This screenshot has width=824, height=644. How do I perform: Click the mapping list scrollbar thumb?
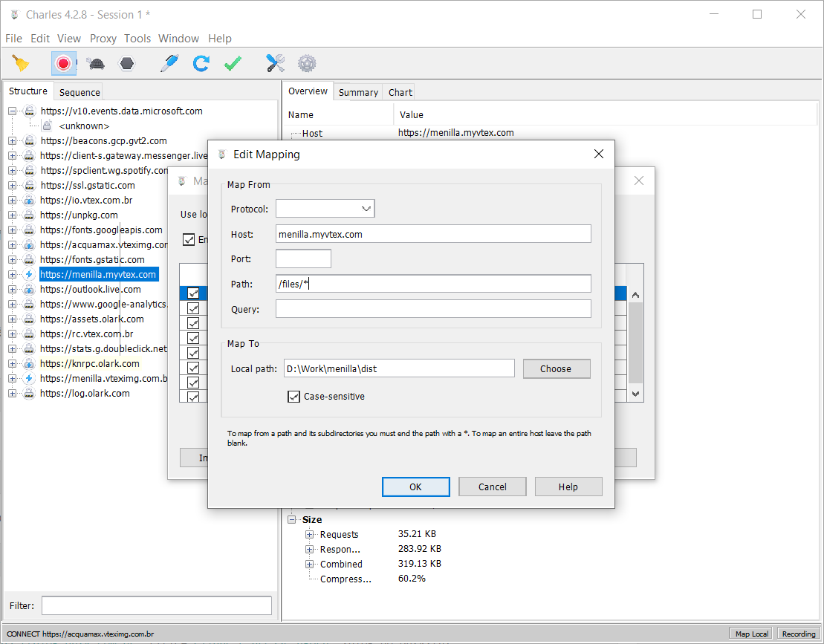click(636, 342)
